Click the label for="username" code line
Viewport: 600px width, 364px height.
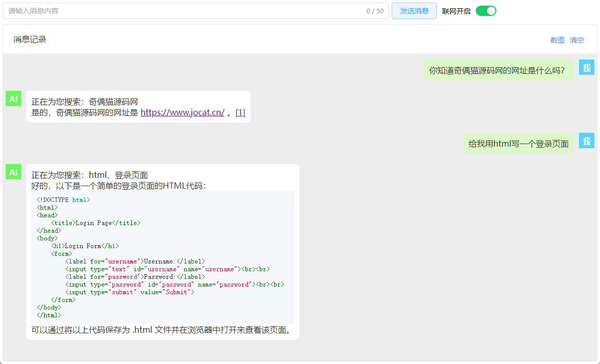pyautogui.click(x=135, y=261)
